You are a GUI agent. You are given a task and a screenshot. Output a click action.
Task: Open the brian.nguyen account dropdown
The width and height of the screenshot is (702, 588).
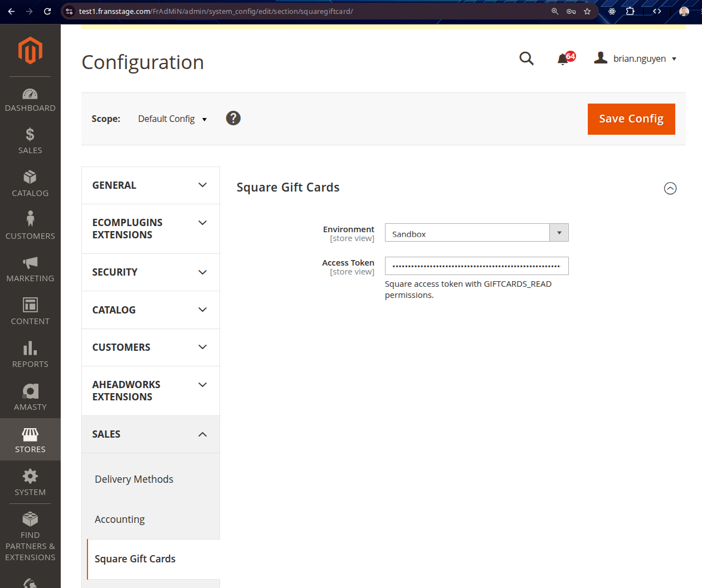[635, 58]
